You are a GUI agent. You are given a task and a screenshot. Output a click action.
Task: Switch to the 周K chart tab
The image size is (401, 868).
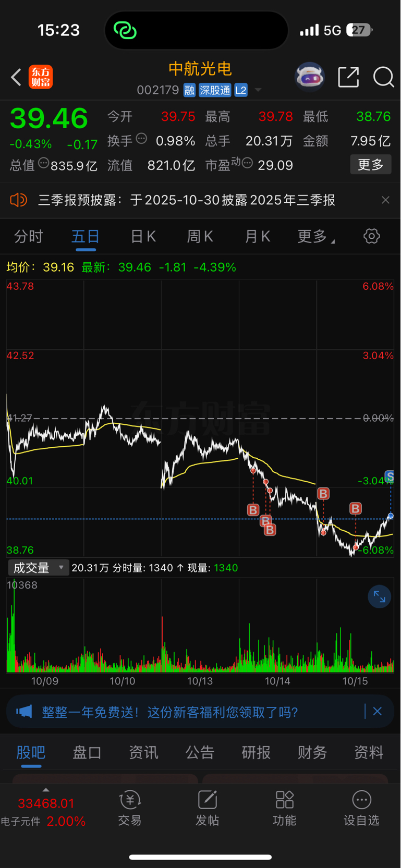click(200, 237)
